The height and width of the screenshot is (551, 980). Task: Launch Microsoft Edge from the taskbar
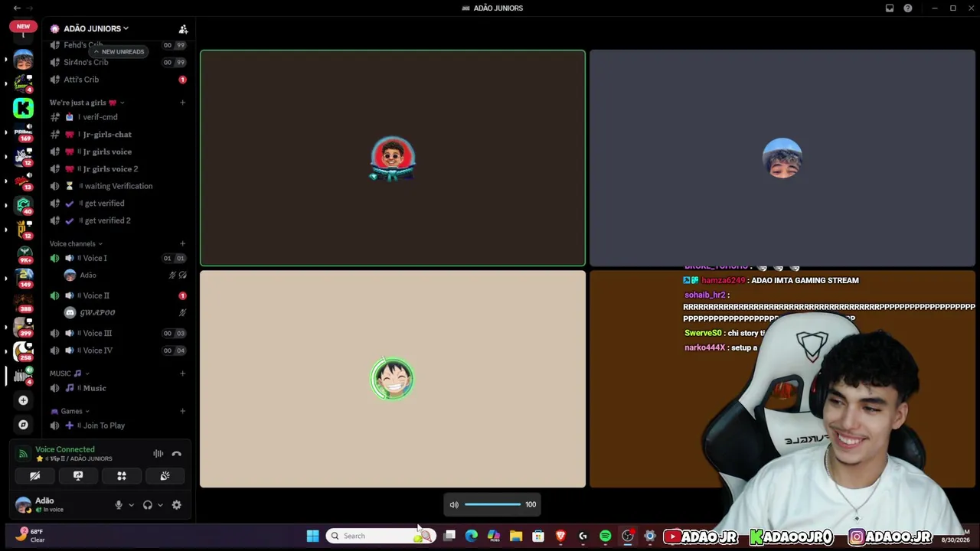click(472, 536)
